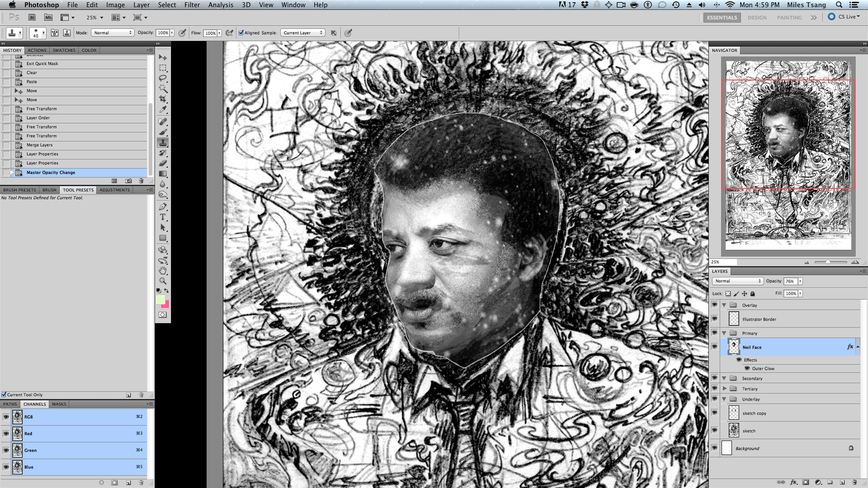This screenshot has height=488, width=868.
Task: Open CS Live menu
Action: pos(844,17)
